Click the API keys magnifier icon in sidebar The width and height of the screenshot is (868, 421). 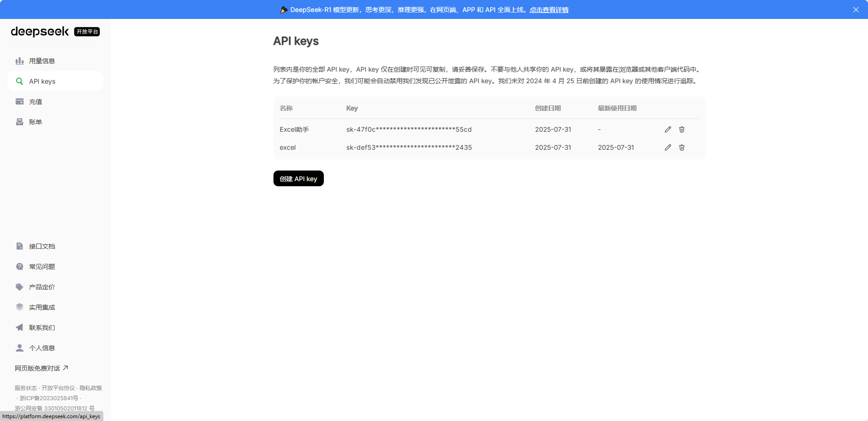coord(19,81)
